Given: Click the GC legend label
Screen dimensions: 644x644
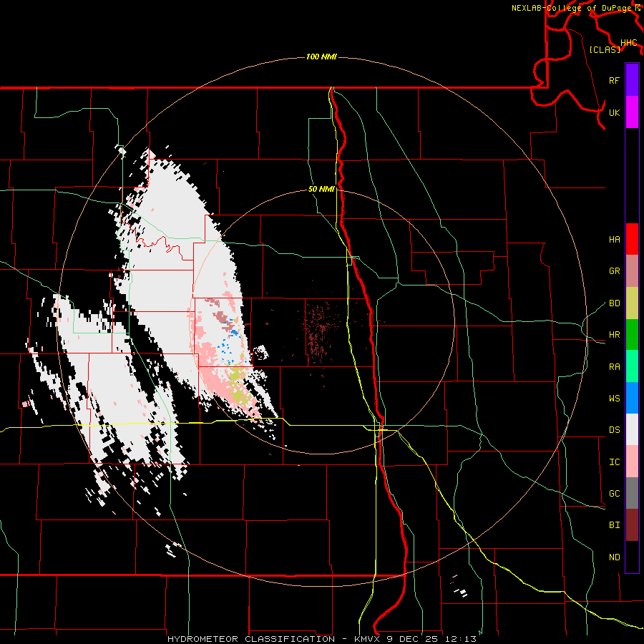Looking at the screenshot, I should (x=614, y=493).
